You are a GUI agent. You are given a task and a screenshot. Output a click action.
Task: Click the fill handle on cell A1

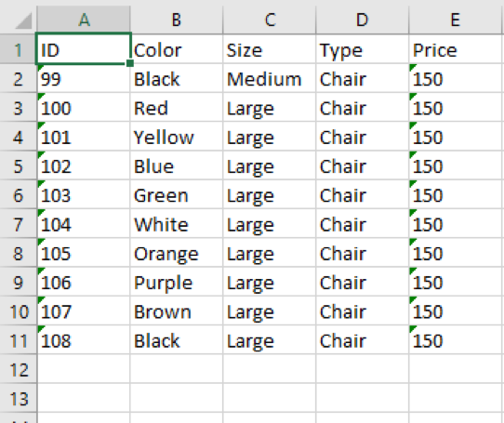[130, 63]
